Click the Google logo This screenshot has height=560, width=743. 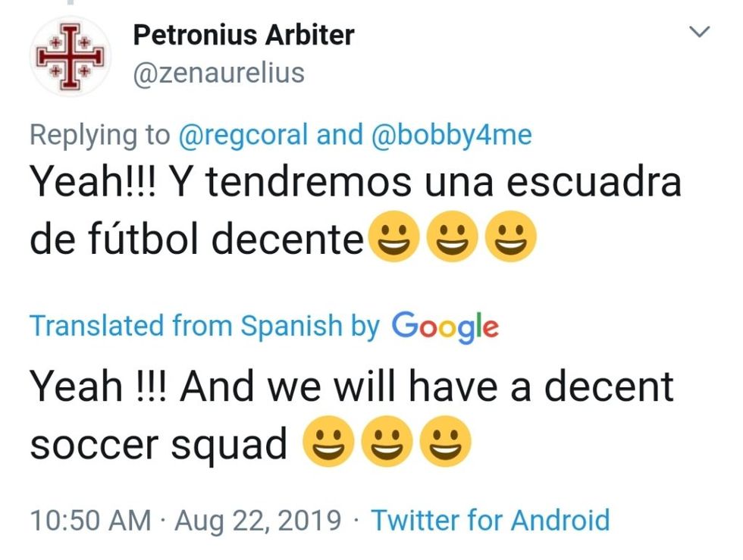tap(445, 326)
